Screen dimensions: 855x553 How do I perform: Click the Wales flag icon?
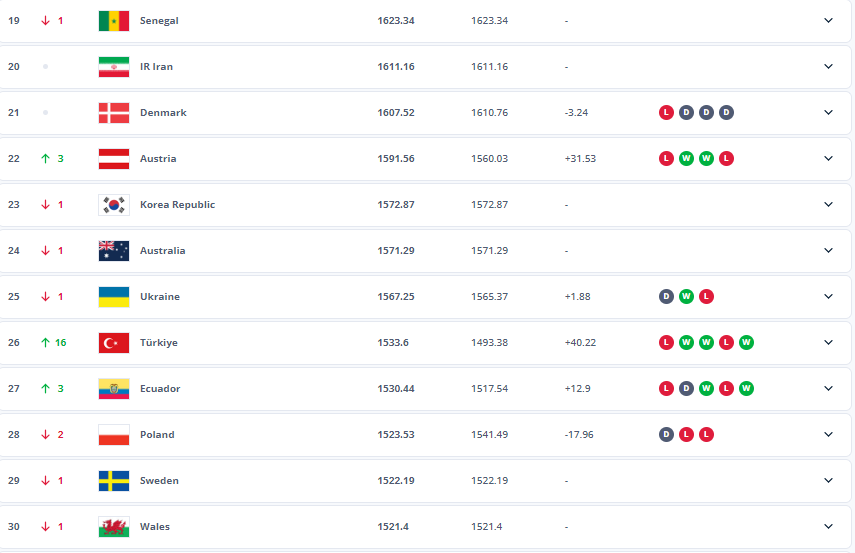tap(113, 526)
